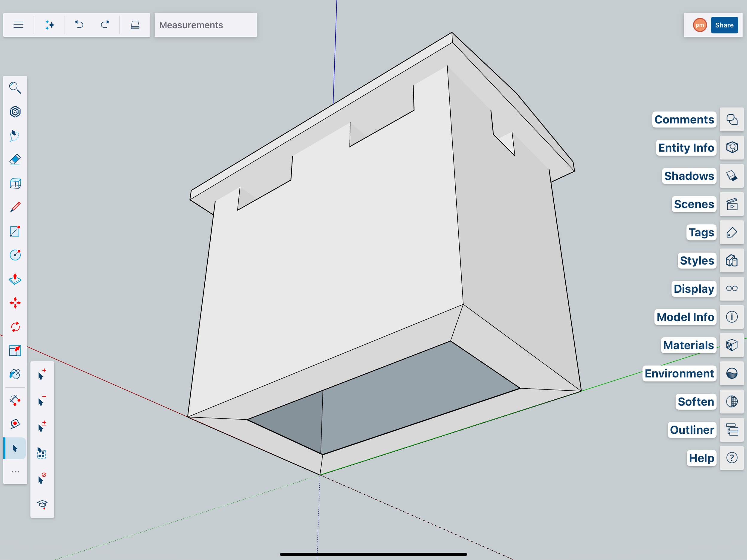747x560 pixels.
Task: Click the Entity Info label
Action: [x=686, y=148]
